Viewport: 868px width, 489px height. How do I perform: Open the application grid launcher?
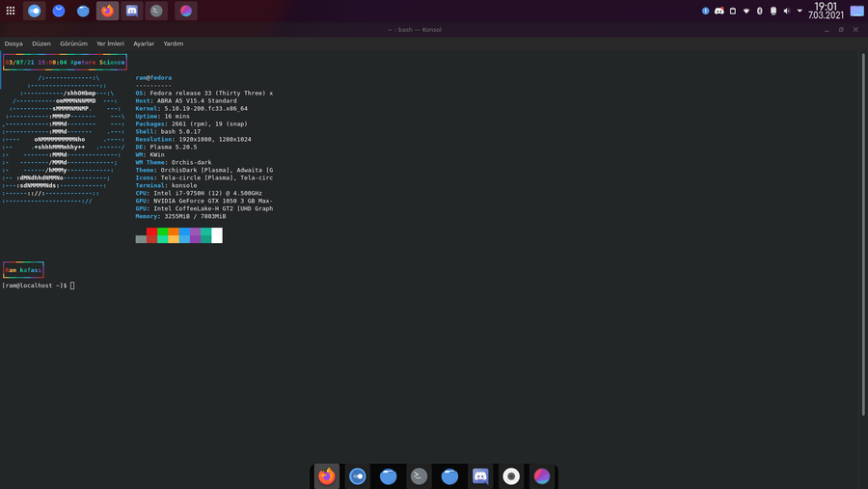pyautogui.click(x=11, y=11)
